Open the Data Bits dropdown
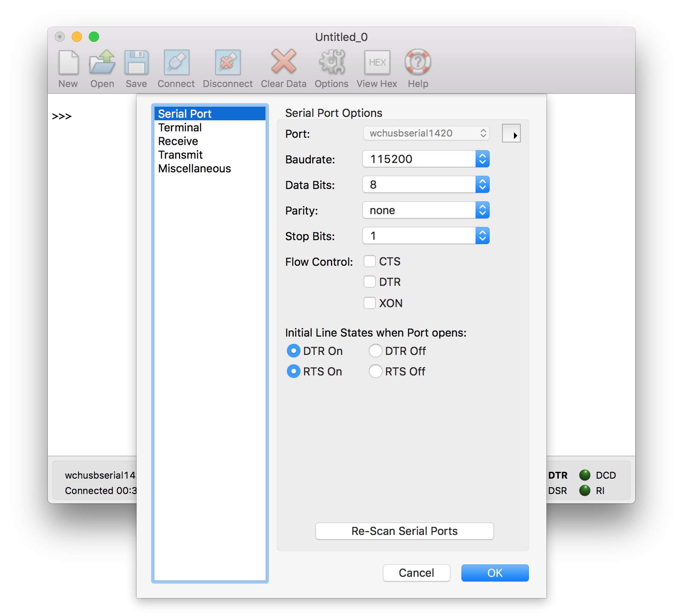 point(426,184)
